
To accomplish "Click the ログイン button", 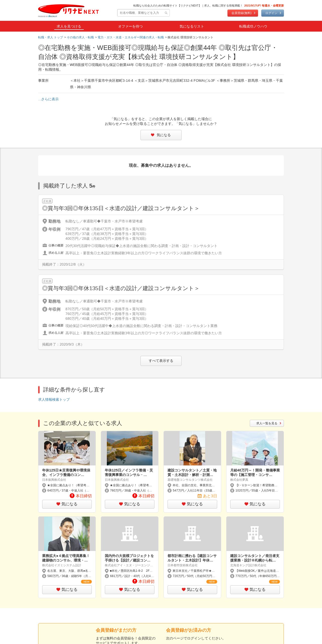I will [x=273, y=13].
